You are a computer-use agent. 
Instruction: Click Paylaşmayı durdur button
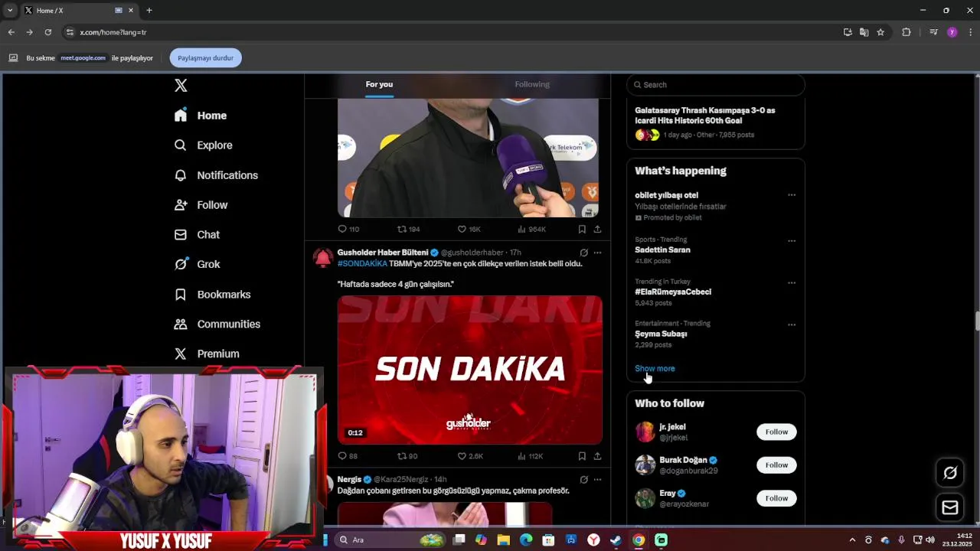pos(205,58)
